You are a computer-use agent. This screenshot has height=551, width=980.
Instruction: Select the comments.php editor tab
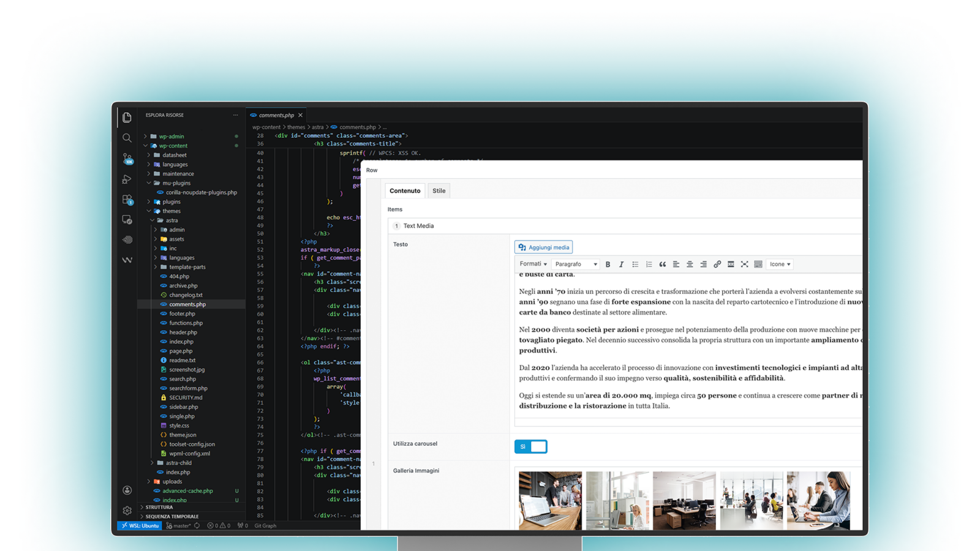(x=276, y=115)
